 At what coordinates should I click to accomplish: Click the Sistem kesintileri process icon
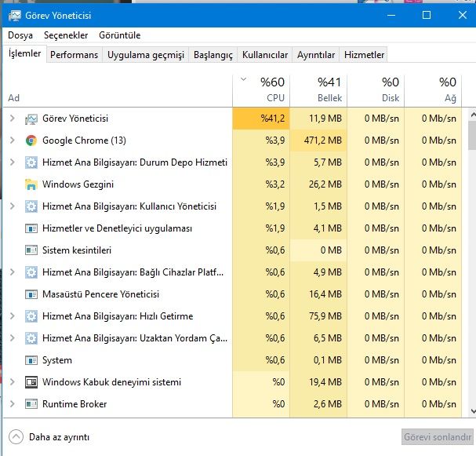(x=31, y=250)
